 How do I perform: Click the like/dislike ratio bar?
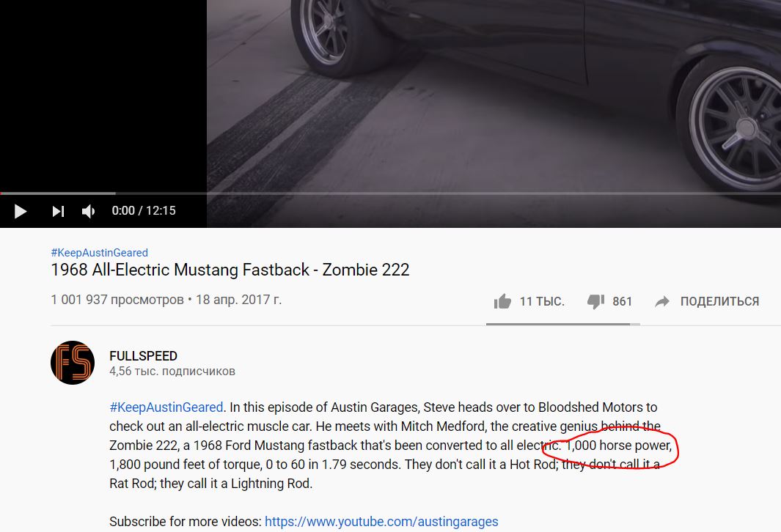[x=563, y=324]
